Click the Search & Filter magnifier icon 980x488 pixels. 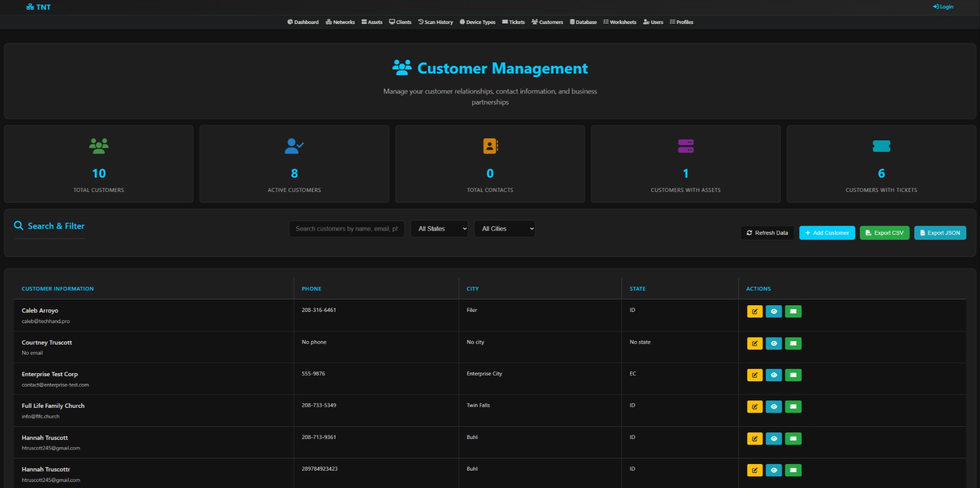point(19,226)
